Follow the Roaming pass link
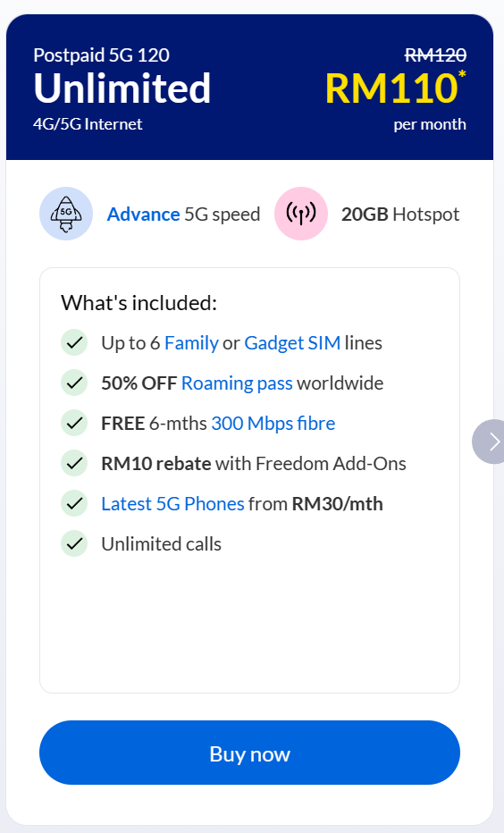Viewport: 504px width, 833px height. pyautogui.click(x=237, y=383)
